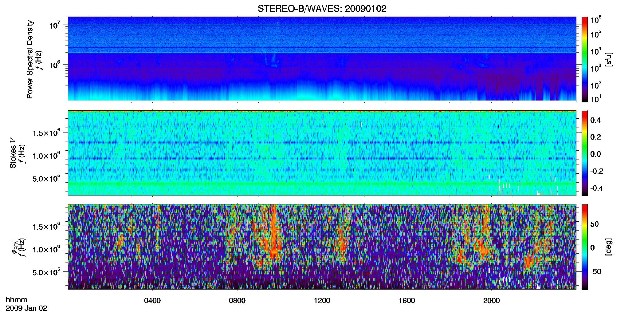Image resolution: width=644 pixels, height=332 pixels.
Task: Click the Power Spectral Density axis label
Action: [x=30, y=59]
